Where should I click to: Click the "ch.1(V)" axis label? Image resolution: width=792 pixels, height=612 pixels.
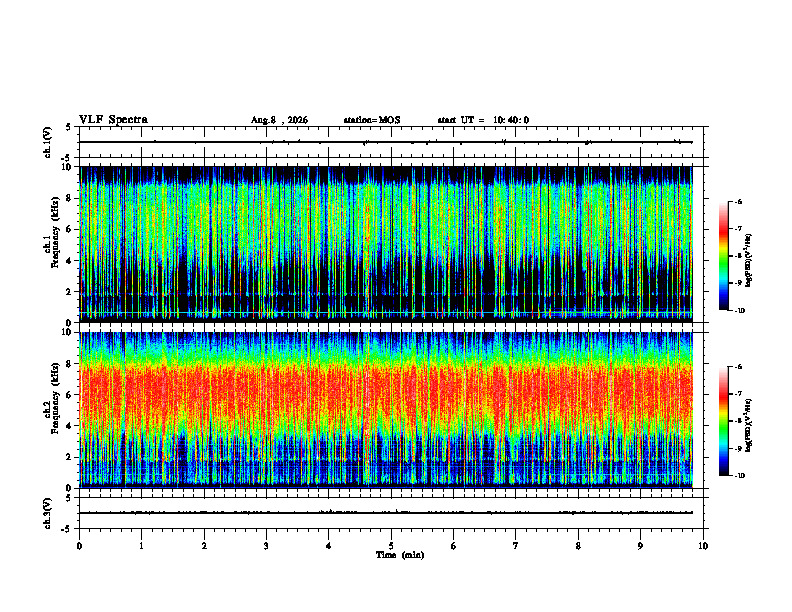(x=48, y=142)
